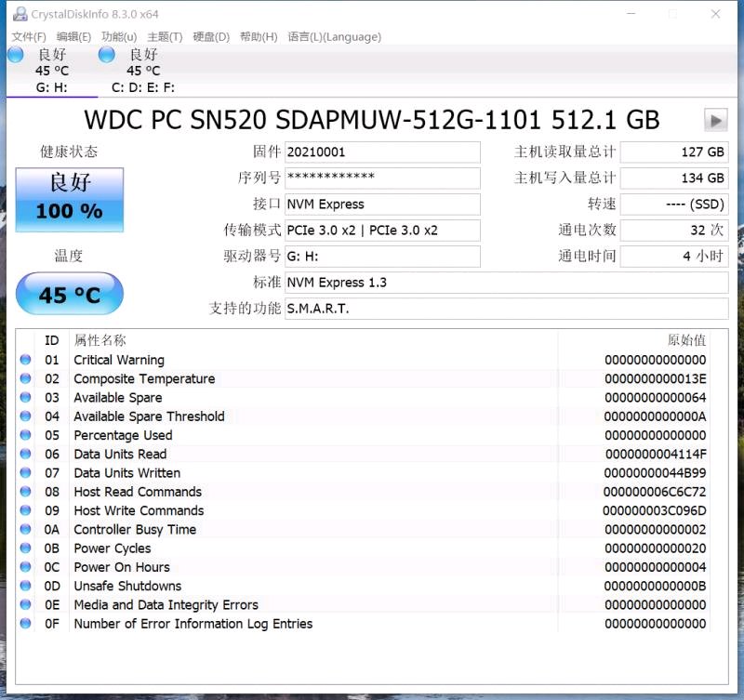Click the rotation rate value ---- (SSD)
744x700 pixels.
coord(674,205)
